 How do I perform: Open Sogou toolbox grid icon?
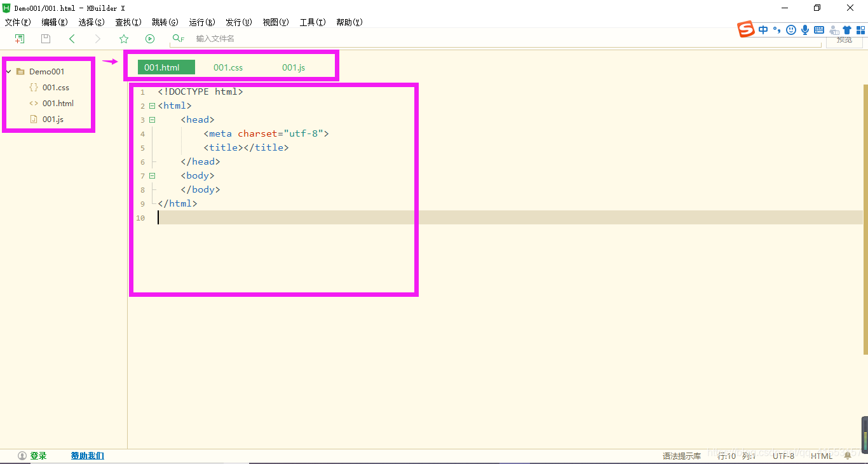[861, 30]
